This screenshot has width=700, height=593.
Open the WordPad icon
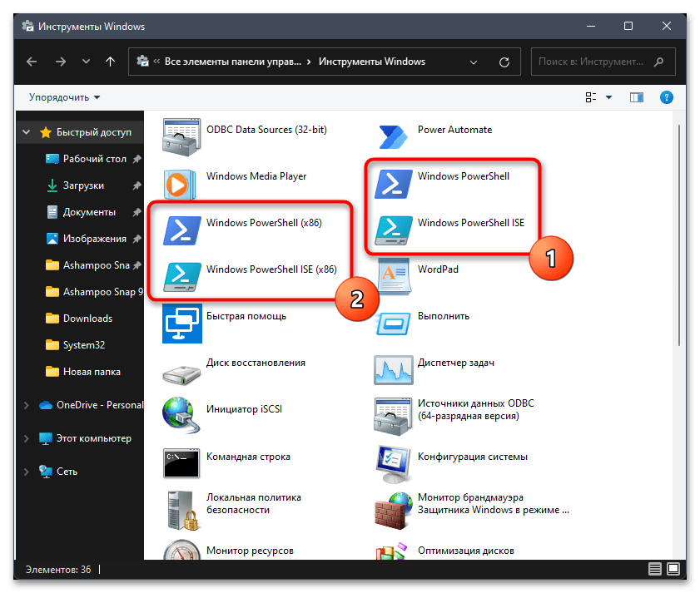click(x=394, y=277)
